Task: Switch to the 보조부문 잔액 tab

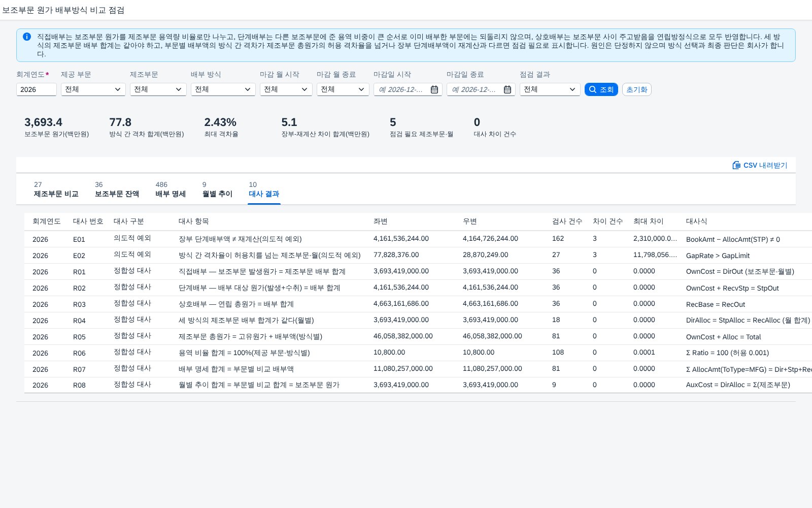Action: coord(117,189)
